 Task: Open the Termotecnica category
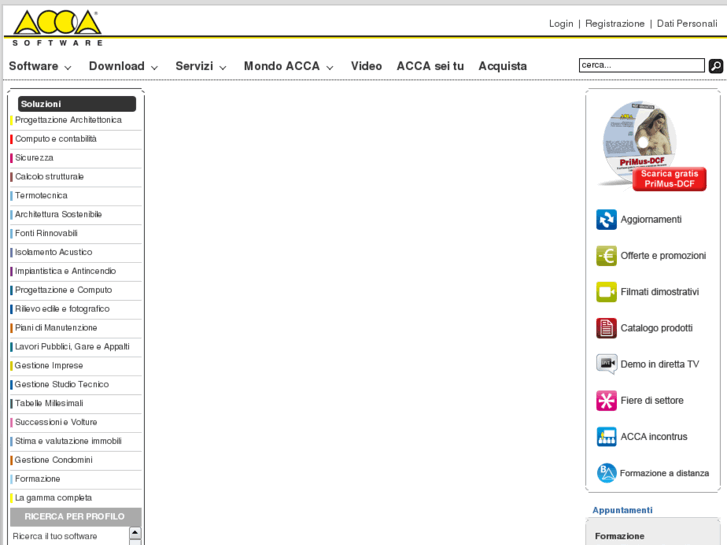tap(41, 195)
